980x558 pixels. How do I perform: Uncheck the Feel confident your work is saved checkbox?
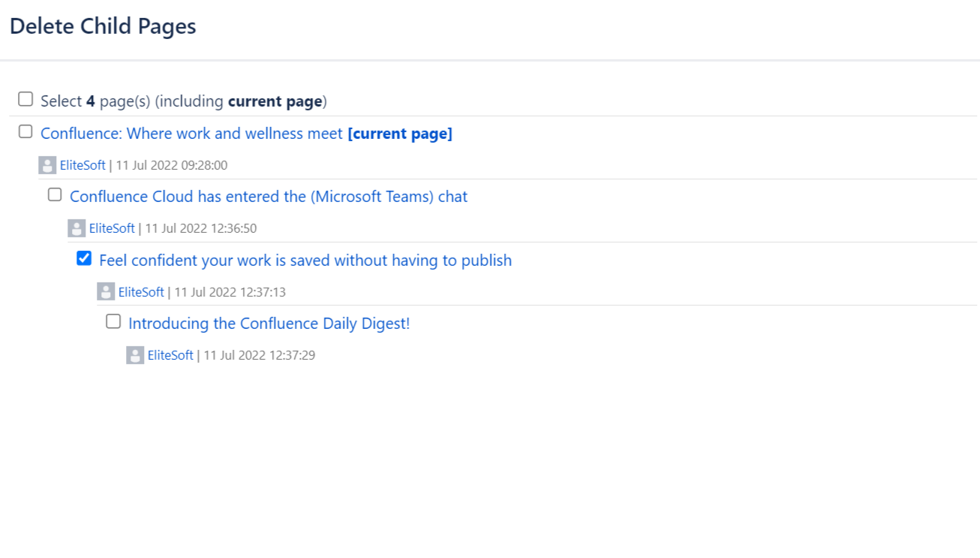pyautogui.click(x=84, y=259)
